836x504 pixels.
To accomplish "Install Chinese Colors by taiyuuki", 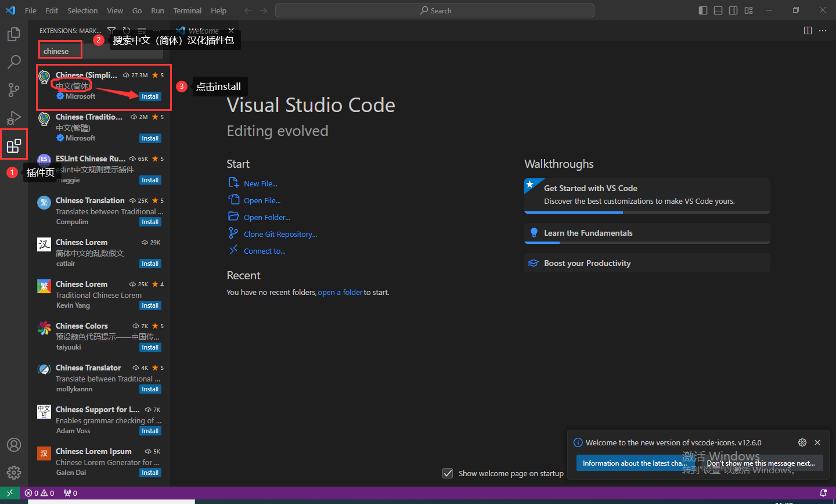I will (x=150, y=347).
